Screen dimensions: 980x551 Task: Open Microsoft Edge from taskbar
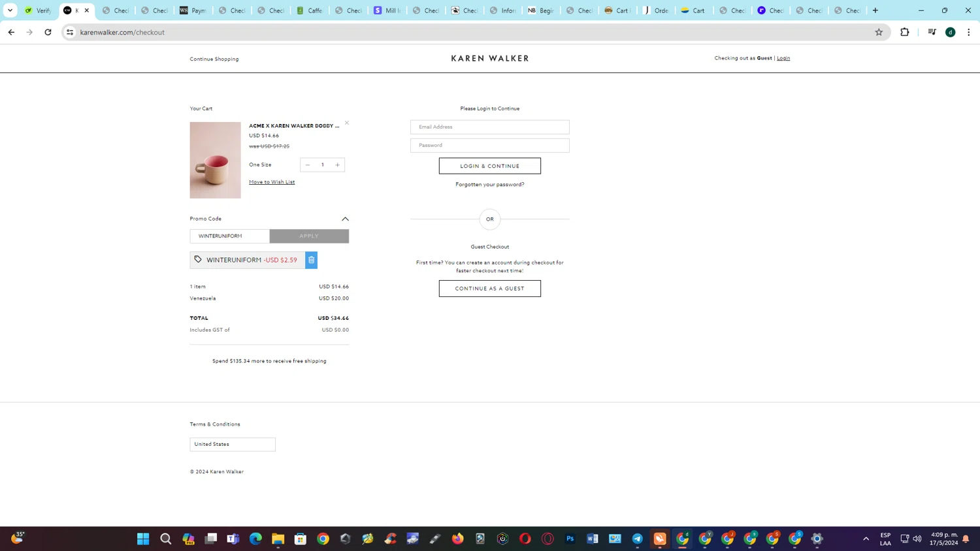(255, 539)
